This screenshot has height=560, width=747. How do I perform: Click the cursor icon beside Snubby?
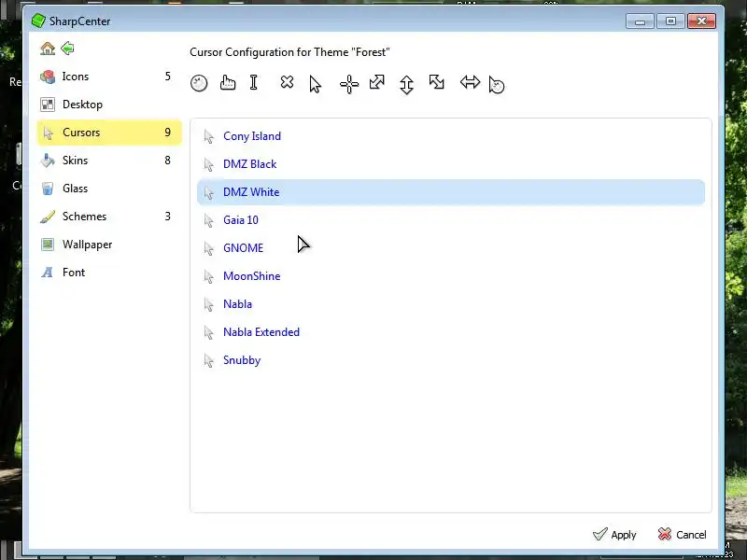tap(208, 361)
